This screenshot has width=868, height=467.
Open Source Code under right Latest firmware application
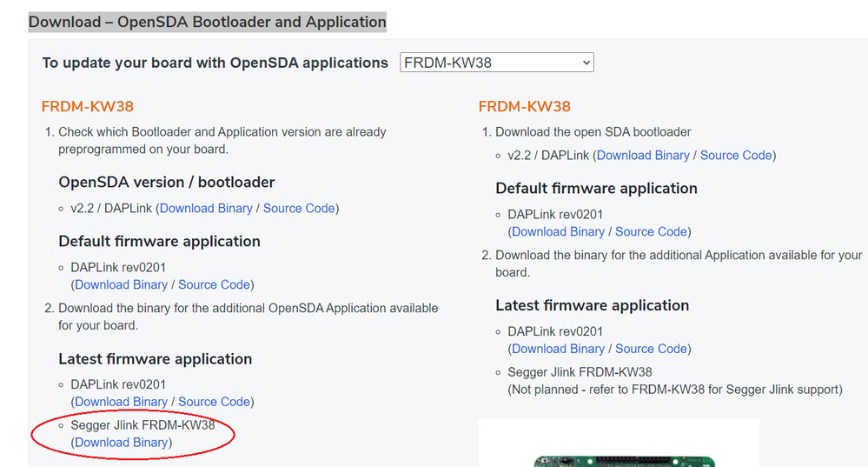651,349
